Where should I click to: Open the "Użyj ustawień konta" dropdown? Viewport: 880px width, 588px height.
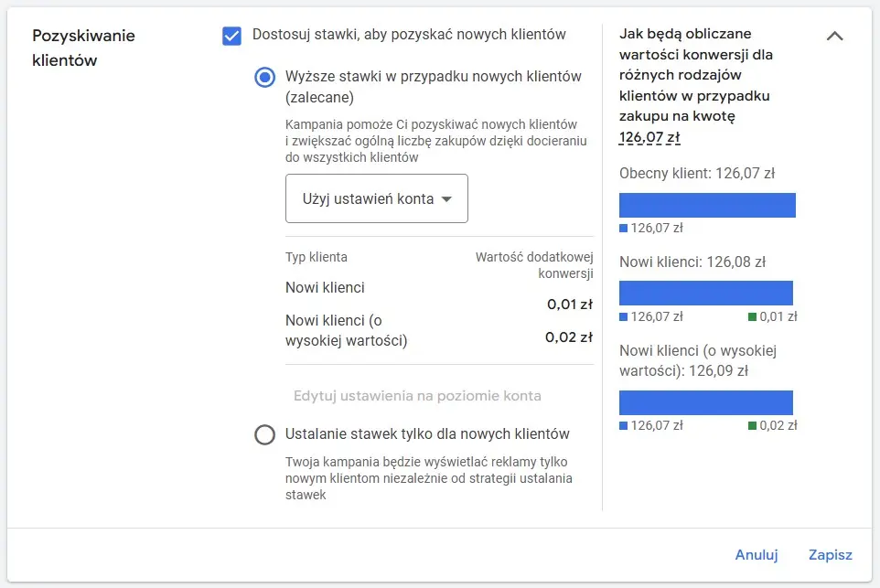376,198
